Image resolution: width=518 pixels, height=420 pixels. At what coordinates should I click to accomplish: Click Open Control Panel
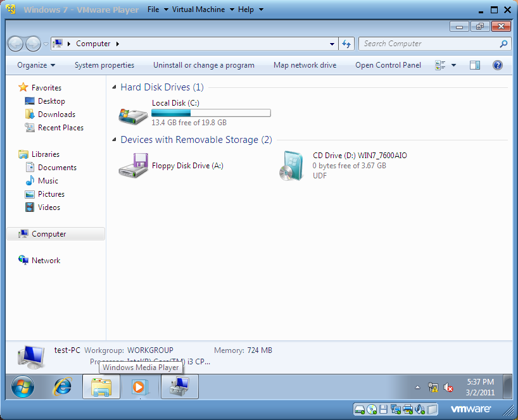(388, 65)
